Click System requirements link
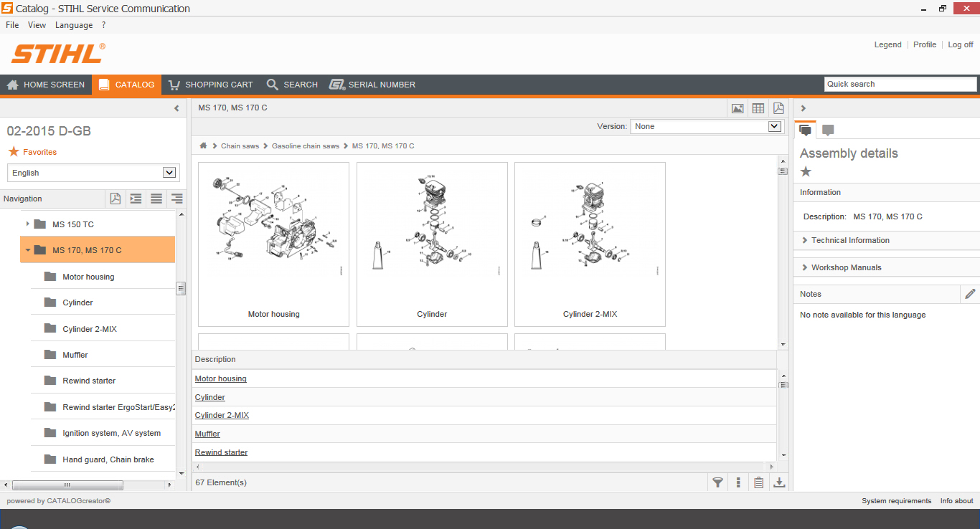980x529 pixels. coord(897,501)
